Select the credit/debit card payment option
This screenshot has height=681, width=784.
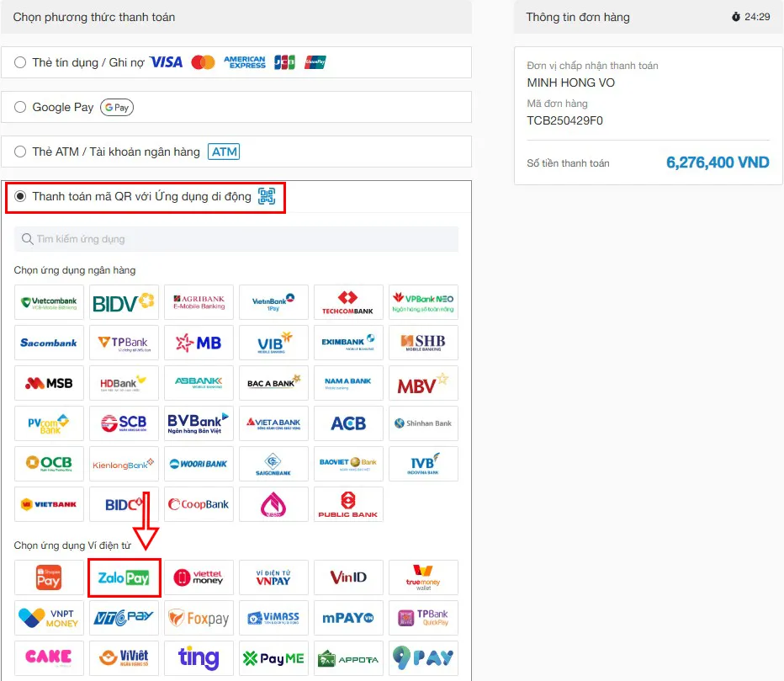pyautogui.click(x=20, y=62)
